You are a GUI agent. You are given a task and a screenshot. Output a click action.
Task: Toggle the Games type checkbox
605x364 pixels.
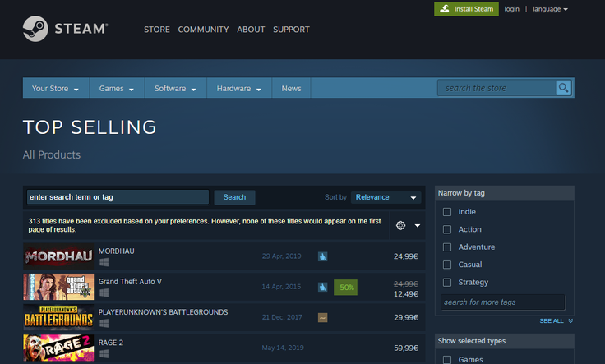[x=447, y=360]
